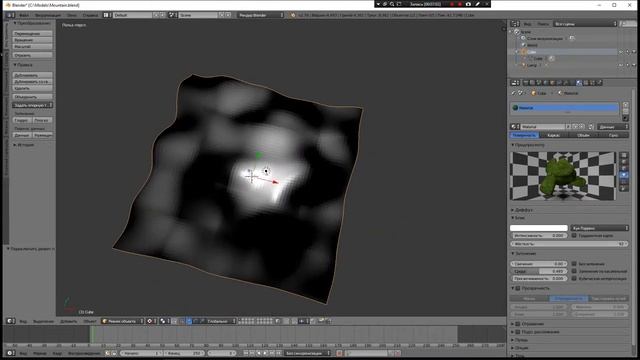Toggle the 3D manipulator widget display

[181, 321]
